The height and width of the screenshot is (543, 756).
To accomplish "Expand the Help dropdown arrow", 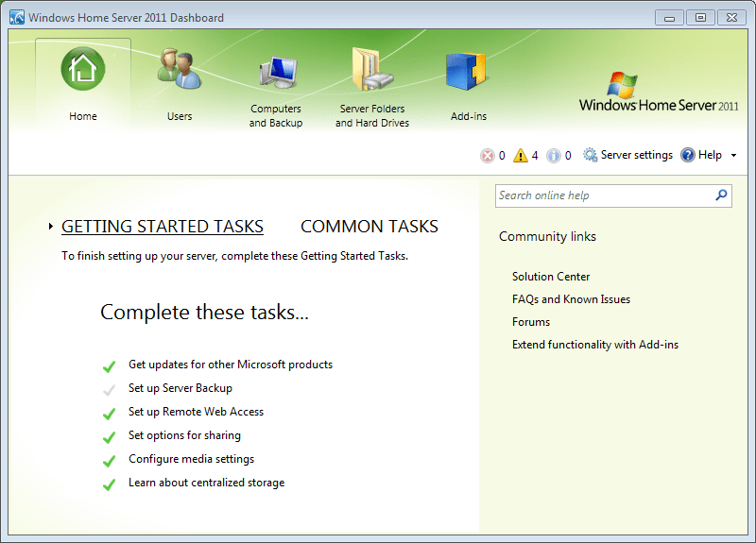I will 734,155.
